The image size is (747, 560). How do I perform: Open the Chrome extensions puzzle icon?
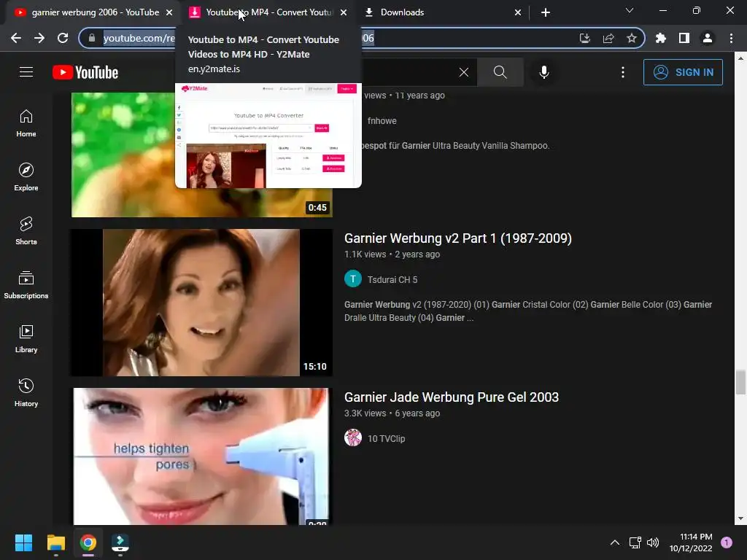click(x=661, y=38)
